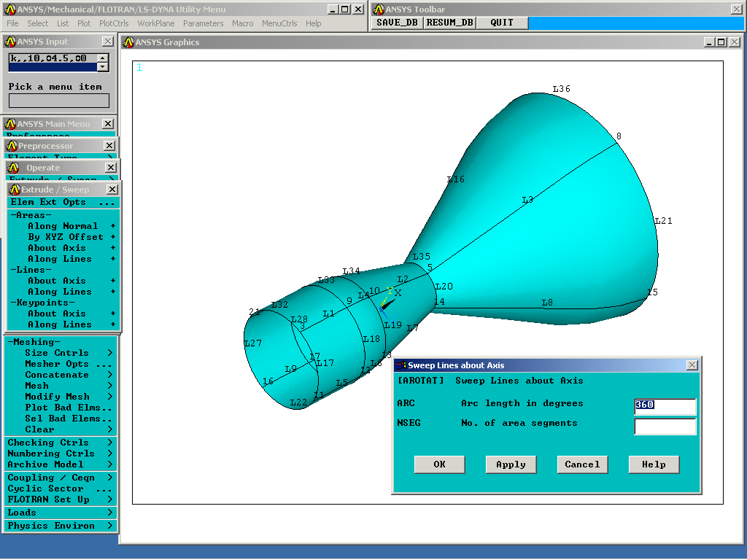Minimize the ANSYS Graphics window
This screenshot has height=560, width=747.
(x=709, y=42)
